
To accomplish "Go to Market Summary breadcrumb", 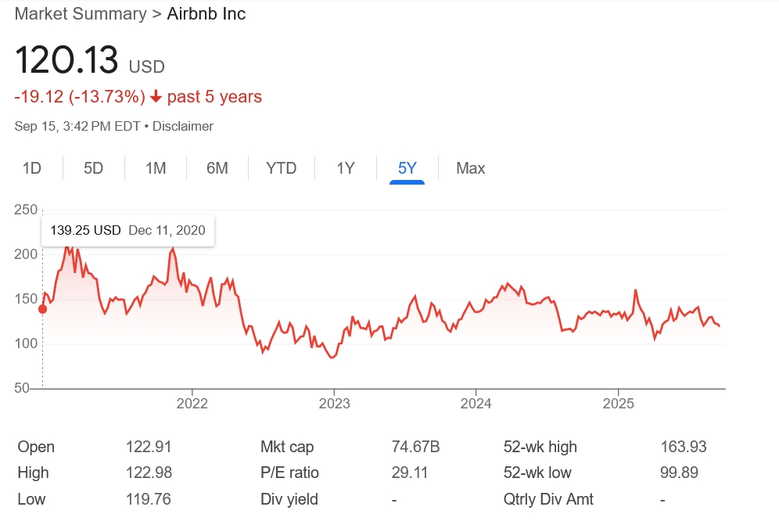I will pyautogui.click(x=81, y=14).
